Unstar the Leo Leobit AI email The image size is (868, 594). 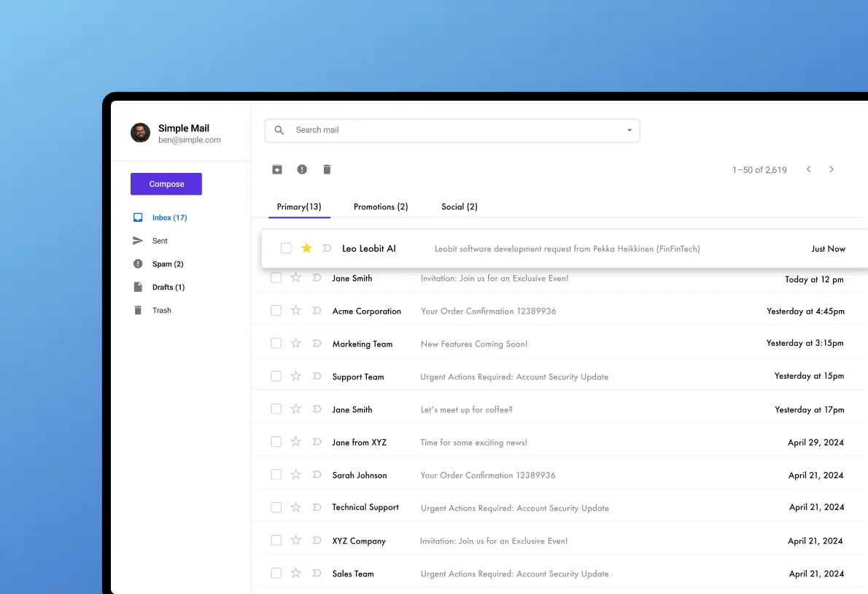coord(306,248)
